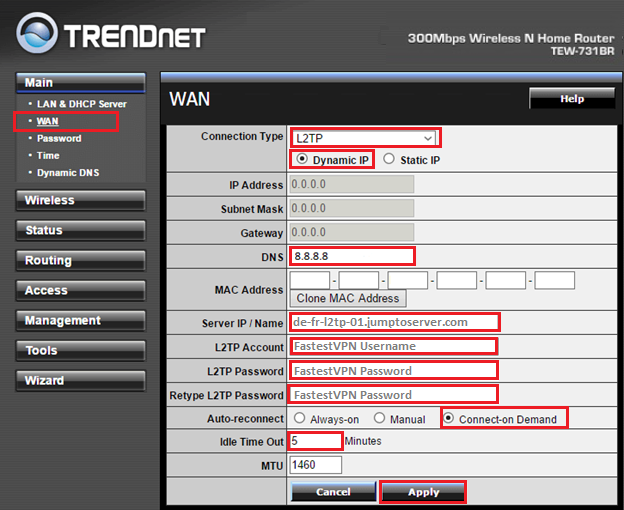This screenshot has width=624, height=510.
Task: Select the Static IP radio button
Action: [x=389, y=159]
